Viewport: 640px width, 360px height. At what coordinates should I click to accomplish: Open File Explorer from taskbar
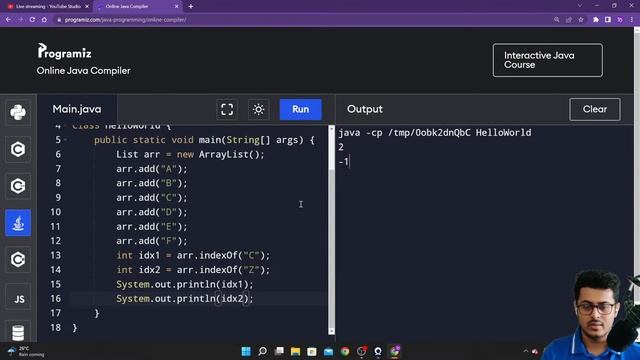click(x=296, y=351)
